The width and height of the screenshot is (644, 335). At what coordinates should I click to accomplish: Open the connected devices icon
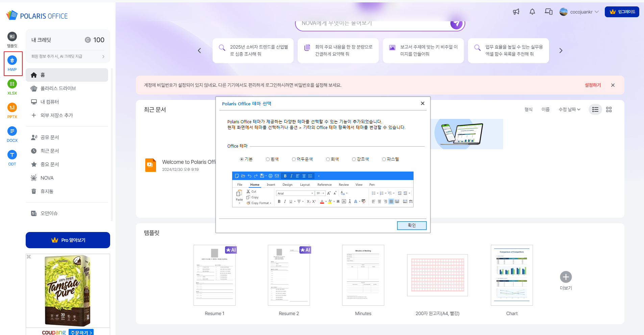coord(548,12)
